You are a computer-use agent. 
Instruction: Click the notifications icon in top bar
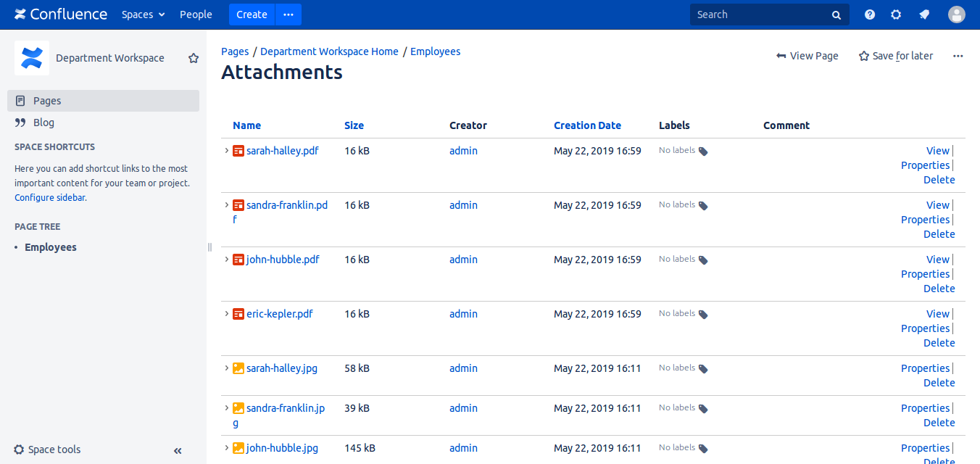click(924, 14)
